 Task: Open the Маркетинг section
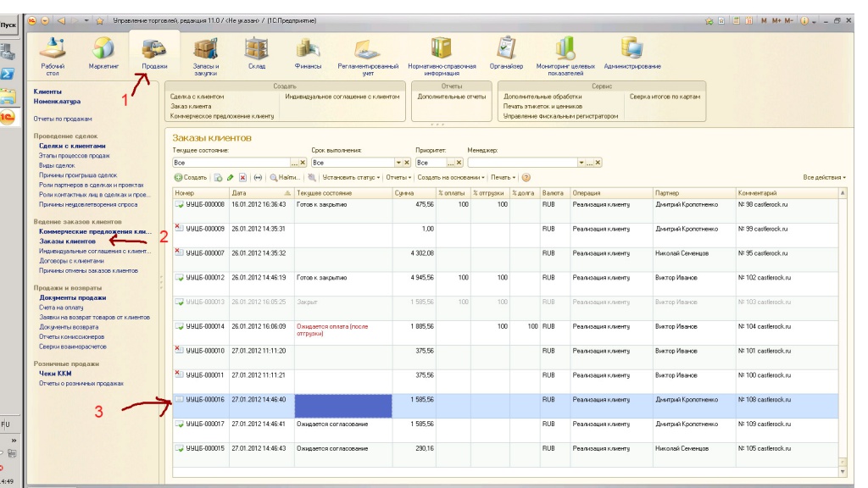[103, 53]
